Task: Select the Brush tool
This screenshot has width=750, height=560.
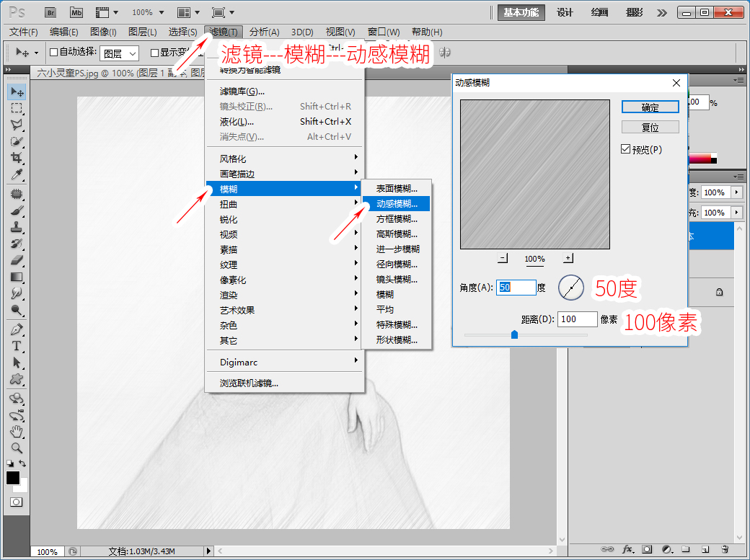Action: (17, 210)
